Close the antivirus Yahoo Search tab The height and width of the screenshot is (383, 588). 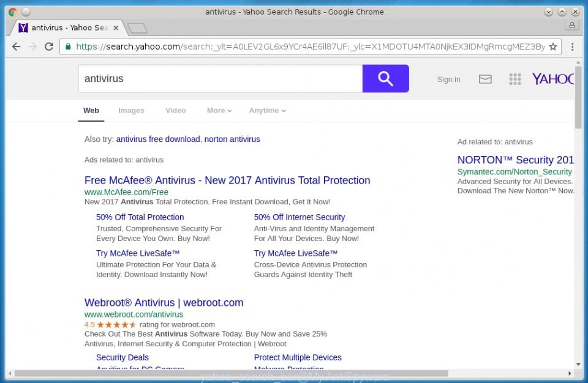pyautogui.click(x=116, y=28)
